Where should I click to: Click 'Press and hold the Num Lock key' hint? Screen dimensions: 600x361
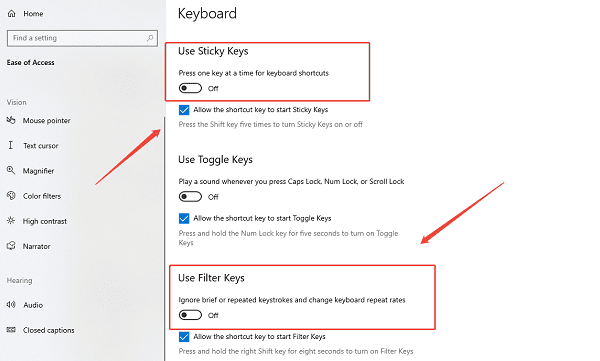pyautogui.click(x=289, y=238)
